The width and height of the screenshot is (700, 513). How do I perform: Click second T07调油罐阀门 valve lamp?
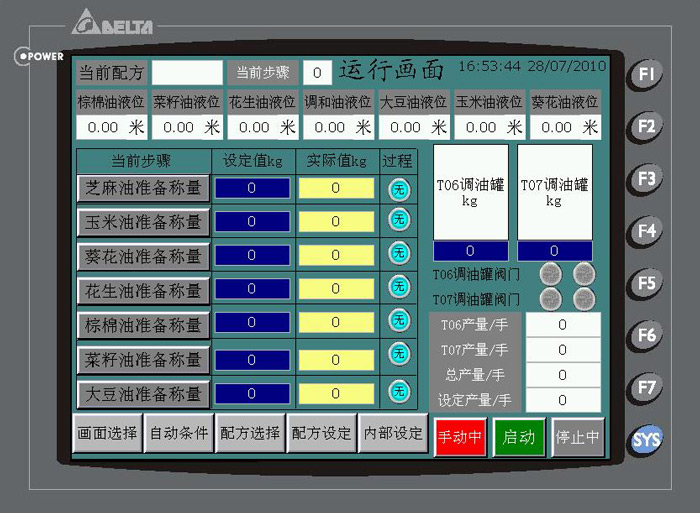[584, 299]
